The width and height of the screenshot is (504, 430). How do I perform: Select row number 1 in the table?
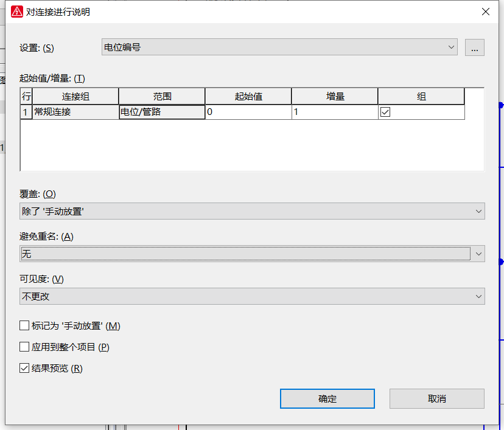(x=26, y=112)
